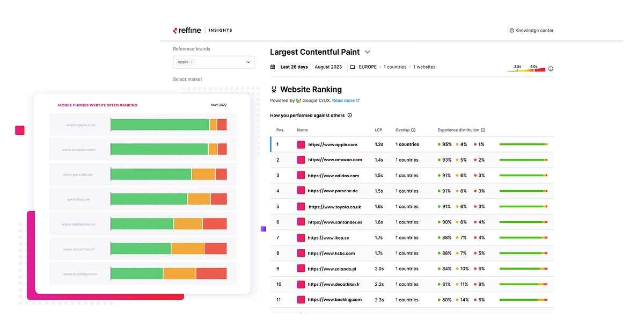Click the favicon in the apple.com table row
The height and width of the screenshot is (333, 644).
301,144
